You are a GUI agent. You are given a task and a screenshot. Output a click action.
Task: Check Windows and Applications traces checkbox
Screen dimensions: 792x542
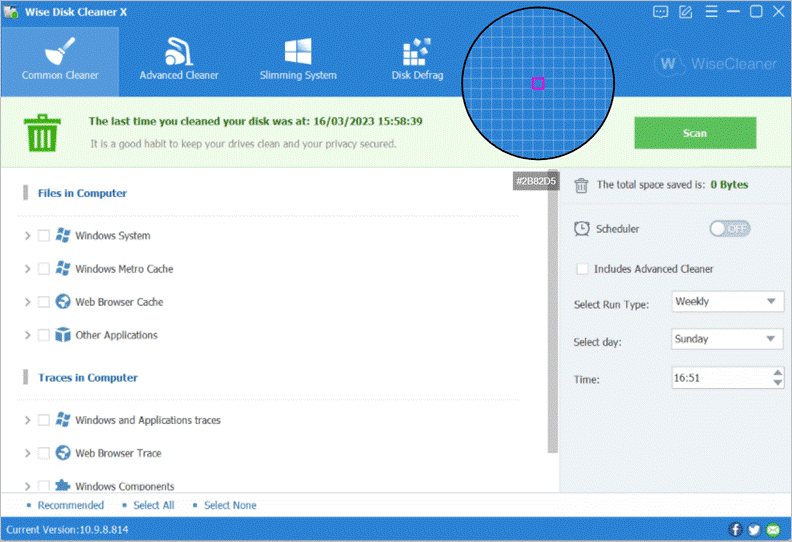44,420
